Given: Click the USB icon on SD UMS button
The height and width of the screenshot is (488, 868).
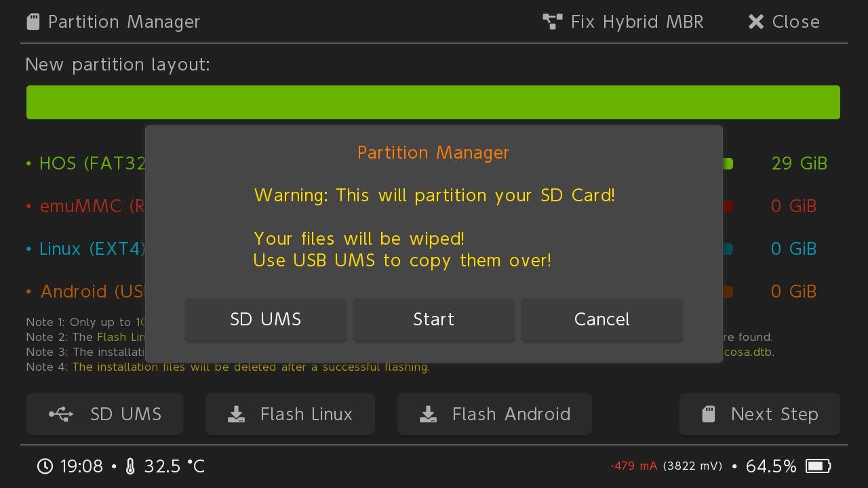Looking at the screenshot, I should (x=61, y=414).
